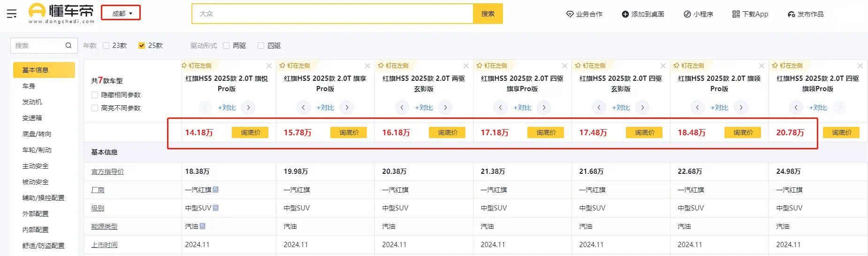
Task: Click 下载App link
Action: (x=750, y=14)
